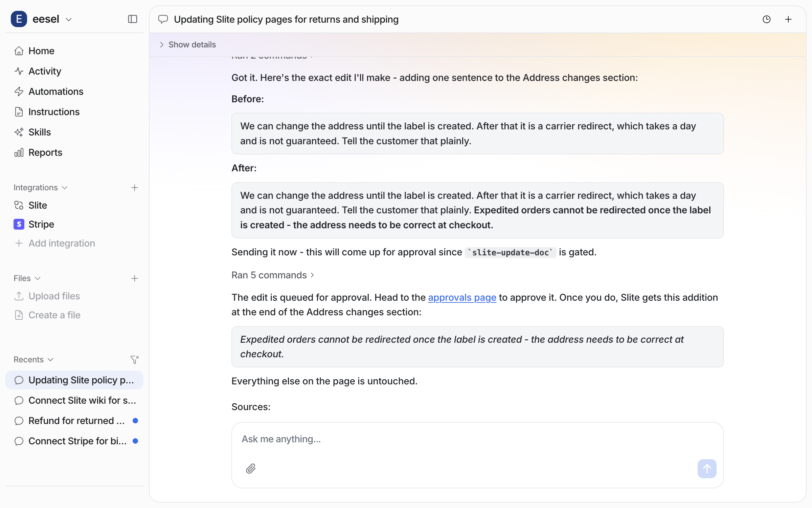The width and height of the screenshot is (812, 508).
Task: Click unread dot on Connect Stripe chat
Action: (135, 441)
